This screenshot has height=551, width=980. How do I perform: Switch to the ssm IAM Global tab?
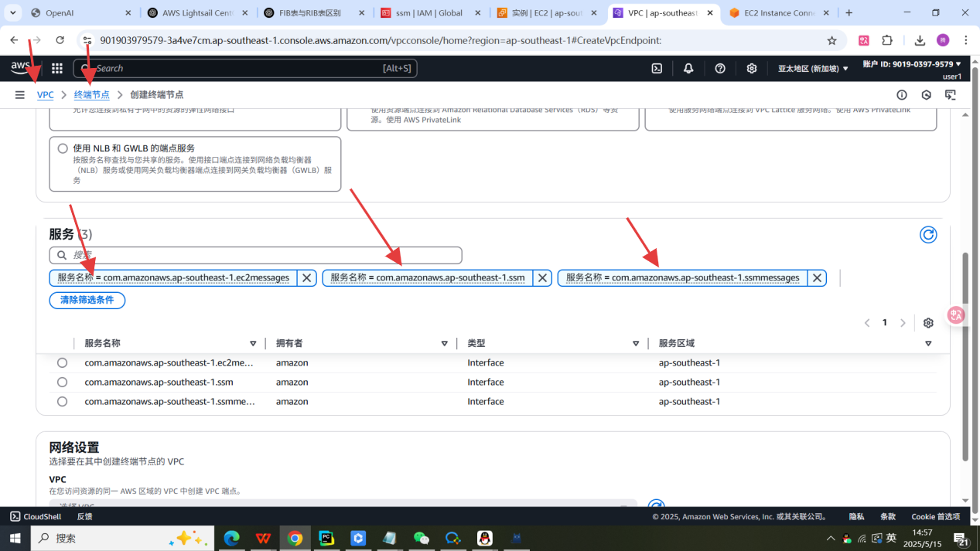(432, 12)
